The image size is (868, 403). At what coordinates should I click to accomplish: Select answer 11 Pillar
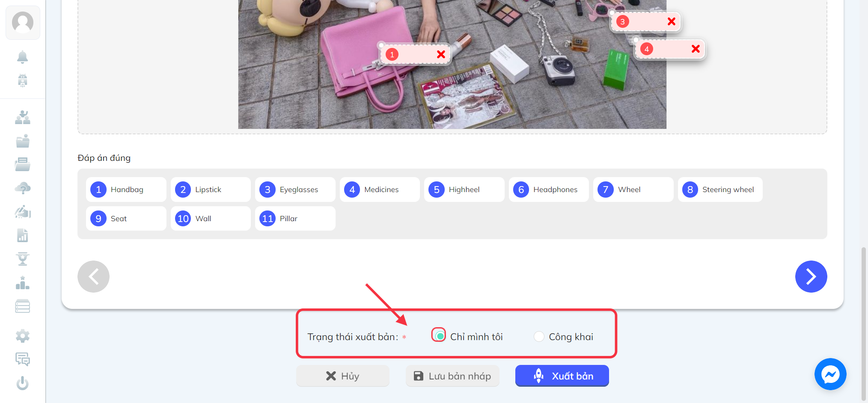coord(295,219)
